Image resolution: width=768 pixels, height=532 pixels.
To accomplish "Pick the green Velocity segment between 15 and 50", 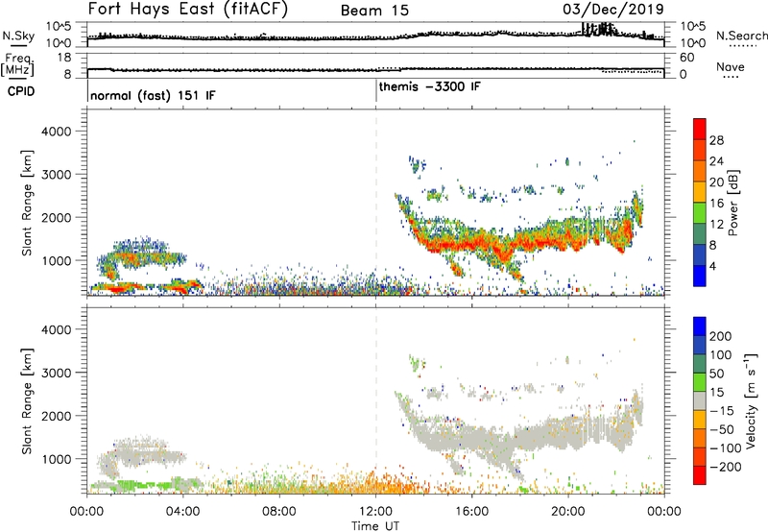I will pos(700,382).
